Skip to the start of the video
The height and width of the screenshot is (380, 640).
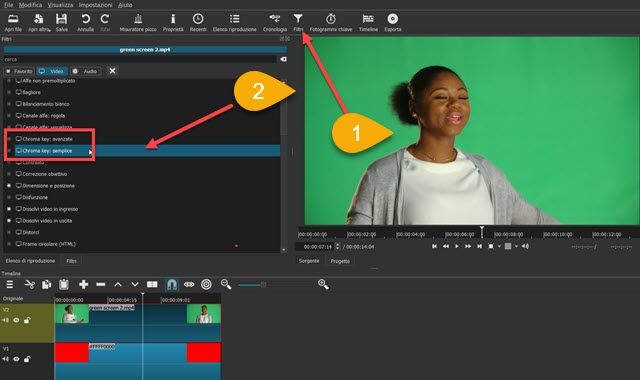coord(434,246)
